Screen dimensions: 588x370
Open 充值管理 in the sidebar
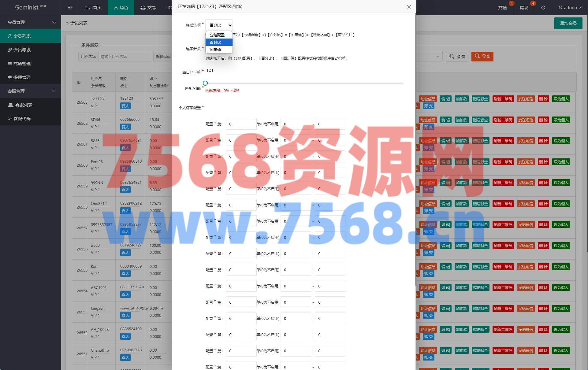(22, 64)
